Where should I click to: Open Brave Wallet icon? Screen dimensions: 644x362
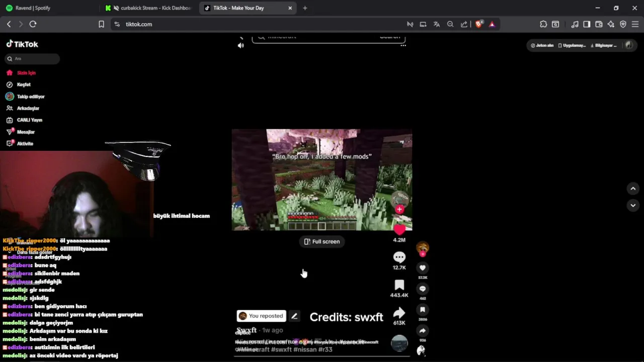tap(599, 24)
